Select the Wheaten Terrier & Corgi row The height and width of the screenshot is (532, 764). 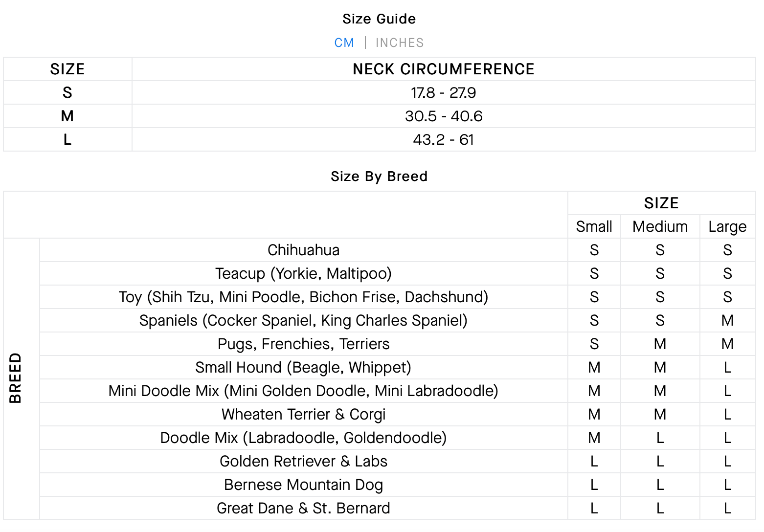pyautogui.click(x=303, y=415)
